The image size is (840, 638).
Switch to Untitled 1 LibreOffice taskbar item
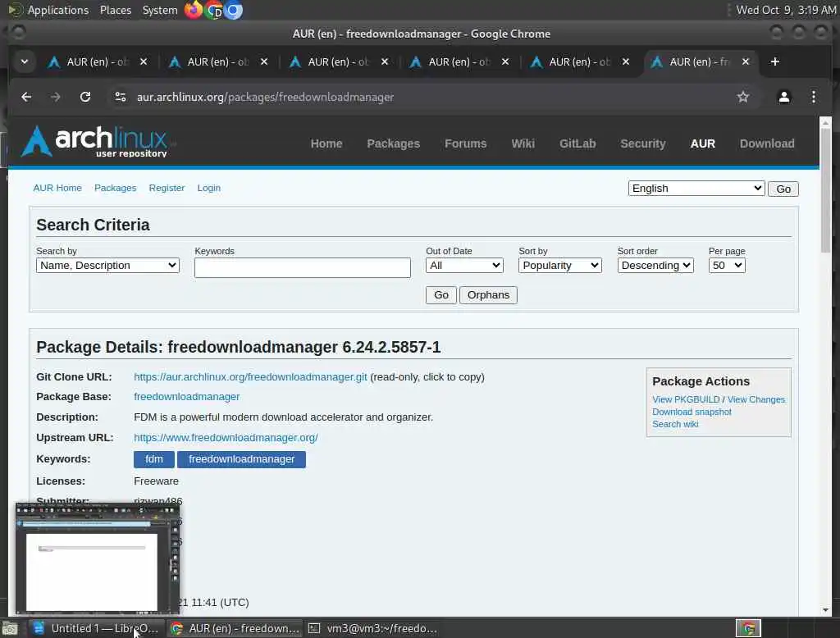[97, 628]
